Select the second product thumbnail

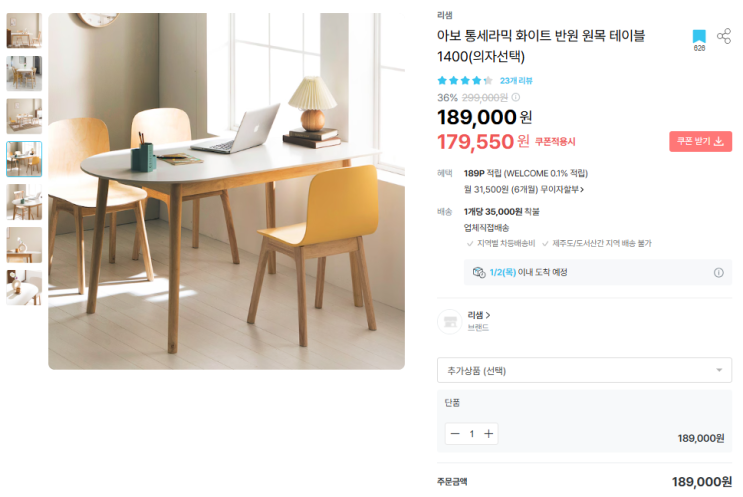[24, 73]
